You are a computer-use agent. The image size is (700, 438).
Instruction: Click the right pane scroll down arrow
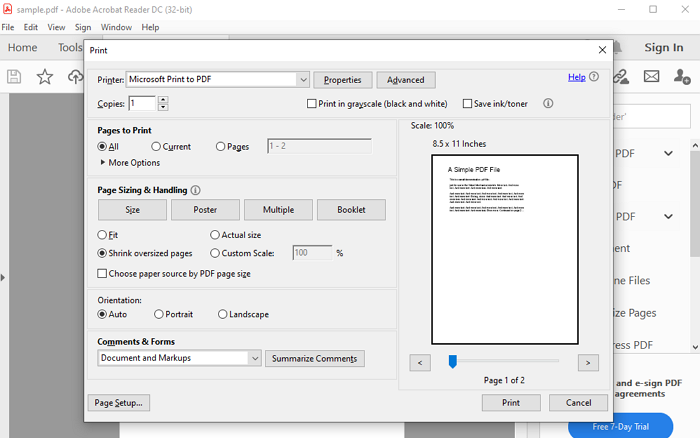[695, 347]
